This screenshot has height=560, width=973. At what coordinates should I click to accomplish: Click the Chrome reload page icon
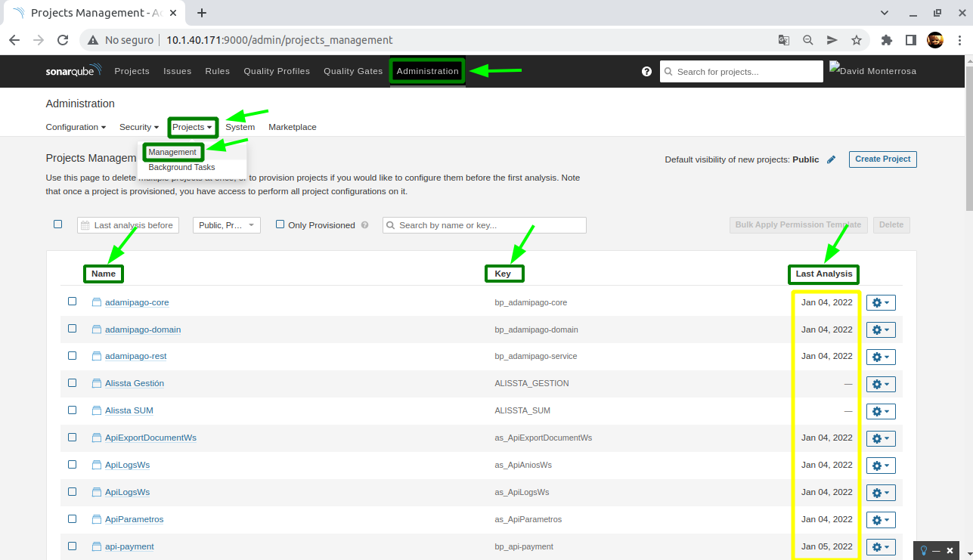tap(63, 40)
